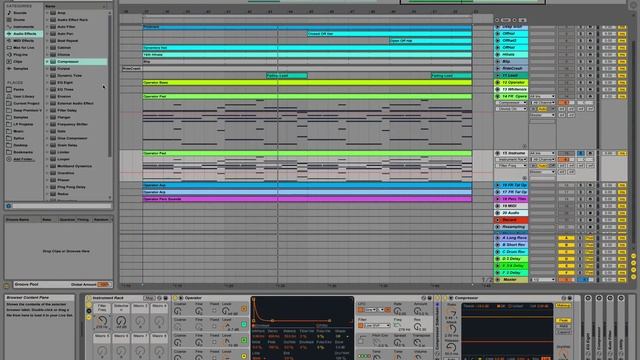
Task: Toggle the track 15 activator button
Action: pyautogui.click(x=566, y=153)
